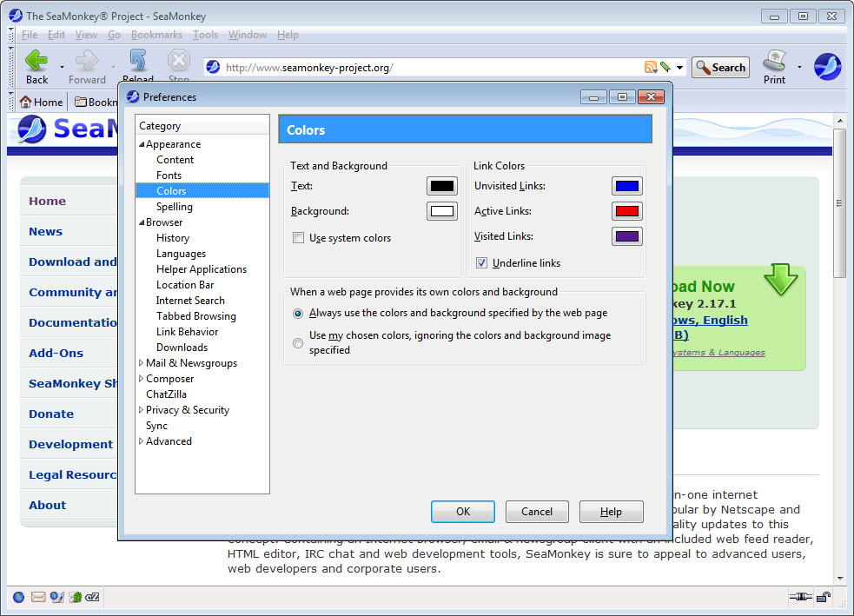The image size is (854, 616).
Task: Click the green download arrow on the web page
Action: (780, 279)
